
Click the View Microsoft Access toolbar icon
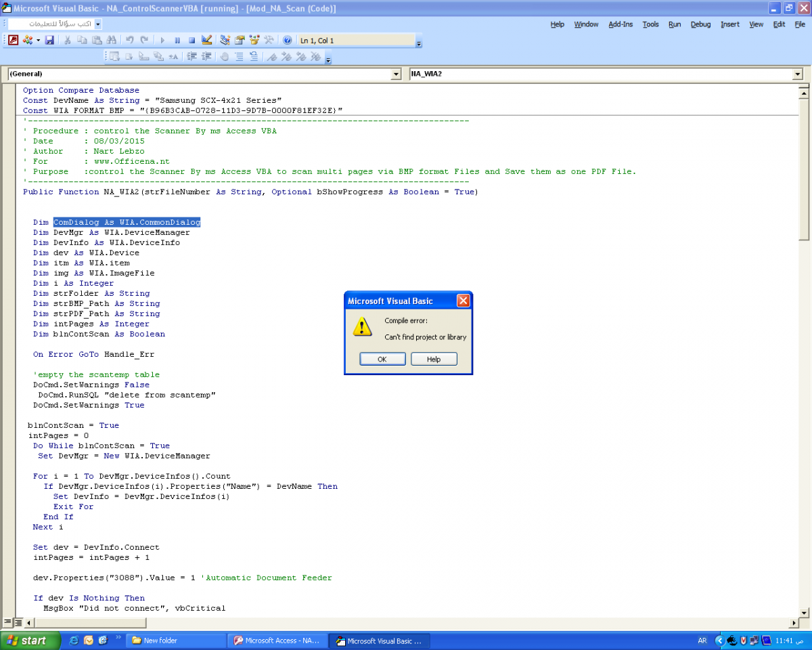pyautogui.click(x=14, y=41)
